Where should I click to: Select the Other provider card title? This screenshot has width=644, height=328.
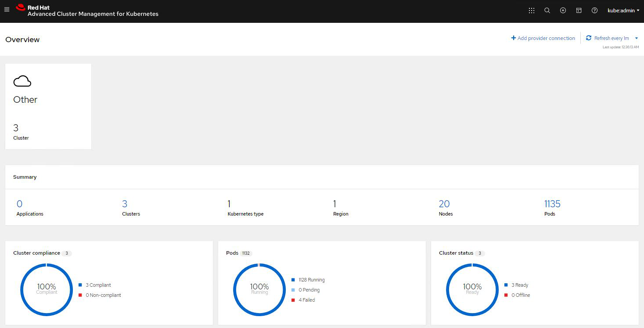point(25,100)
